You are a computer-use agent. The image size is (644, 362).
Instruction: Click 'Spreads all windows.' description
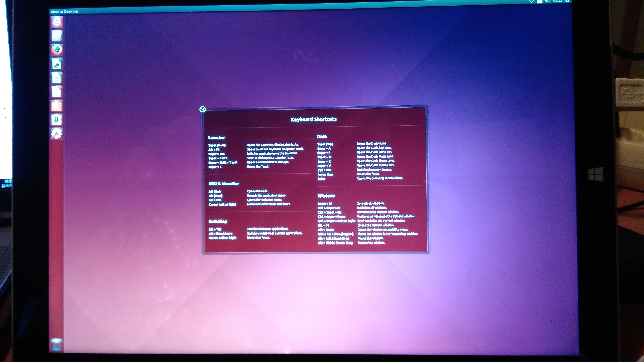click(x=371, y=203)
